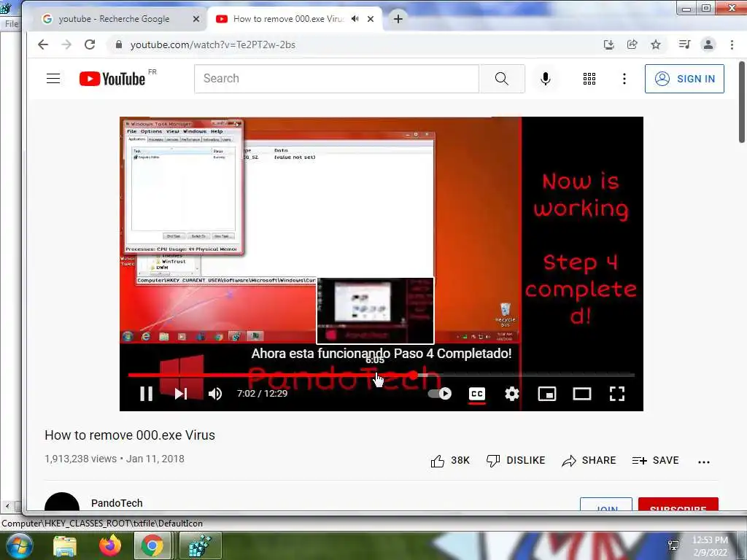Open the YouTube hamburger guide menu
This screenshot has height=560, width=747.
coord(53,79)
